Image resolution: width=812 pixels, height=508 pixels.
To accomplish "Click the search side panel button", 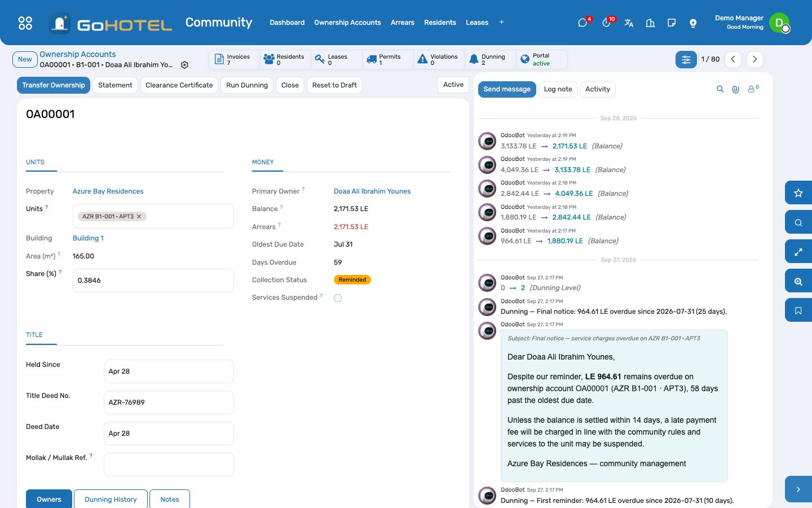I will (798, 222).
